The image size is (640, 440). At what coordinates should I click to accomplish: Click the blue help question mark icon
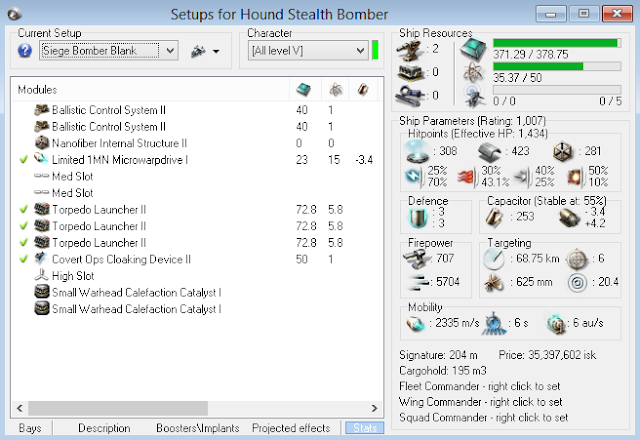[x=25, y=51]
